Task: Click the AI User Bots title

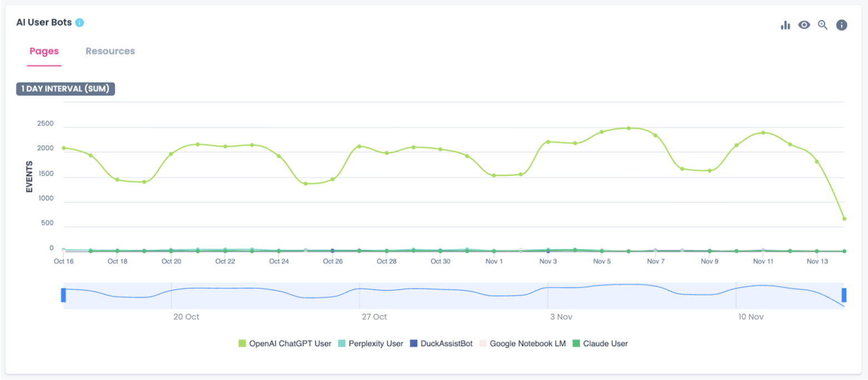Action: click(x=44, y=23)
